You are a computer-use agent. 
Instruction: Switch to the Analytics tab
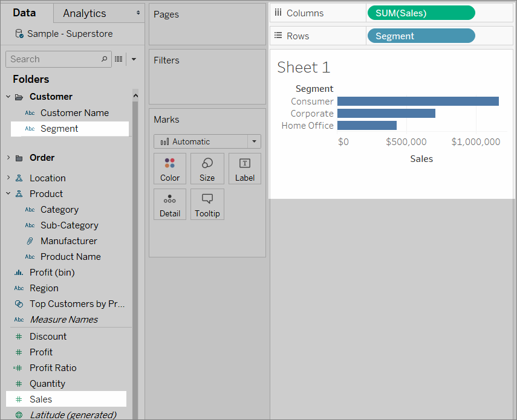click(85, 13)
